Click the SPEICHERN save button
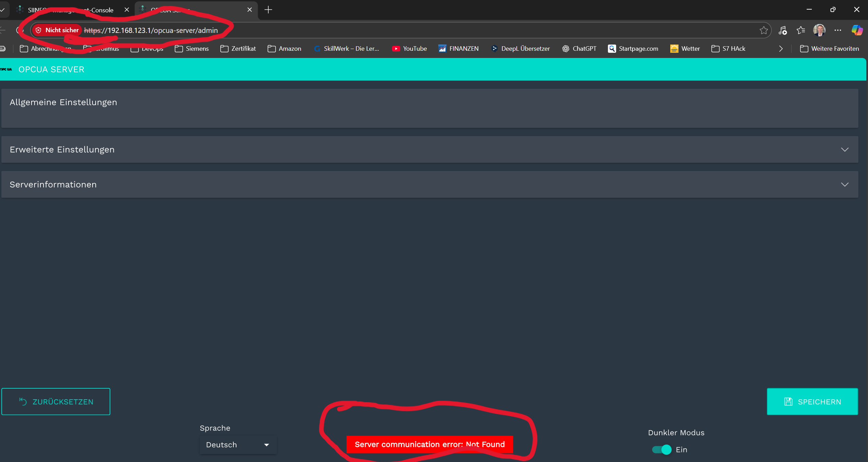Screen dimensions: 868x462 (x=812, y=402)
